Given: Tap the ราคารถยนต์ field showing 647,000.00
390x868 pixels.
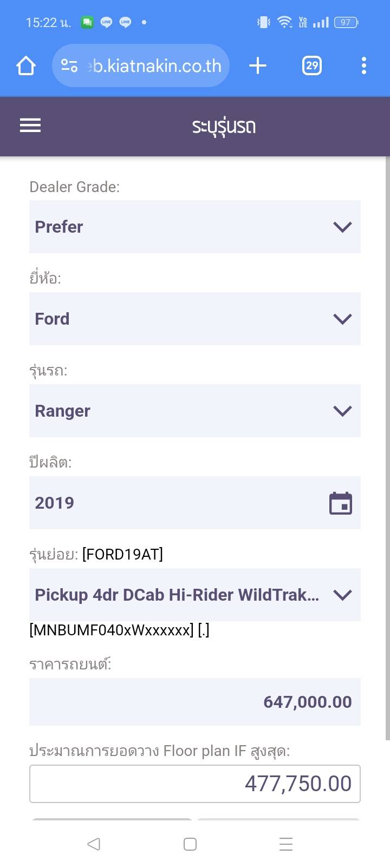Looking at the screenshot, I should click(x=195, y=702).
